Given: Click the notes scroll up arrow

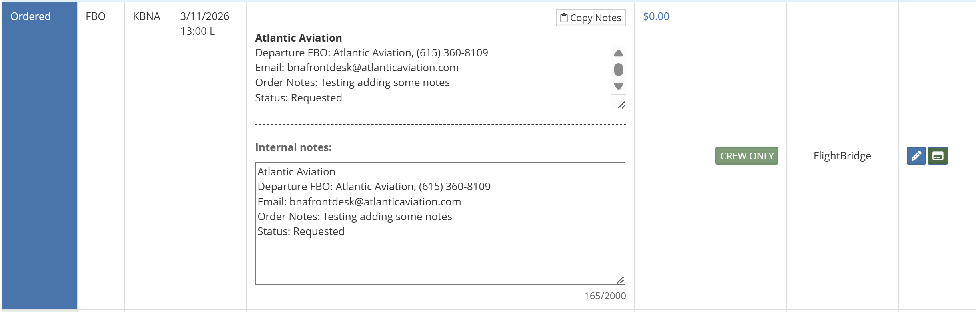Looking at the screenshot, I should point(618,53).
